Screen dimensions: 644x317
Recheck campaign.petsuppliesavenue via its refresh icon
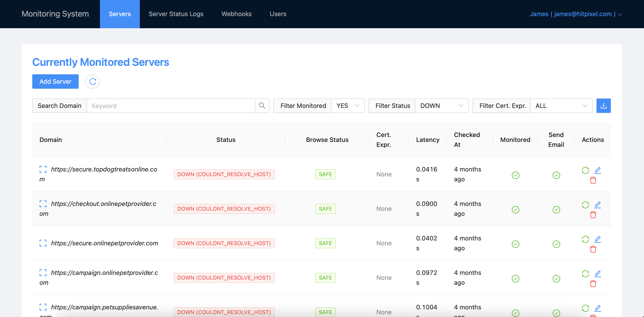pos(586,308)
